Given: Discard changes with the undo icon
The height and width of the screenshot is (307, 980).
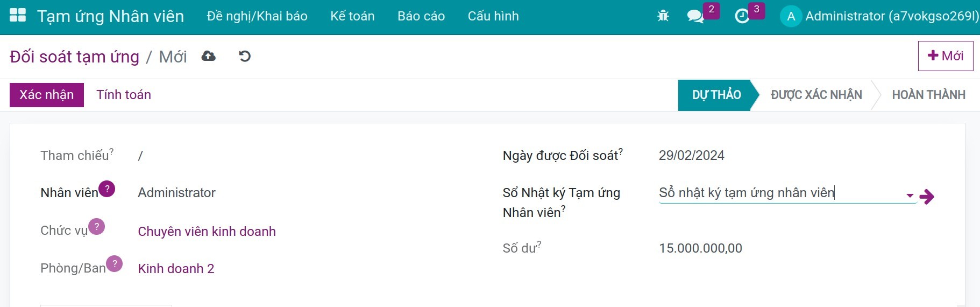Looking at the screenshot, I should [245, 56].
